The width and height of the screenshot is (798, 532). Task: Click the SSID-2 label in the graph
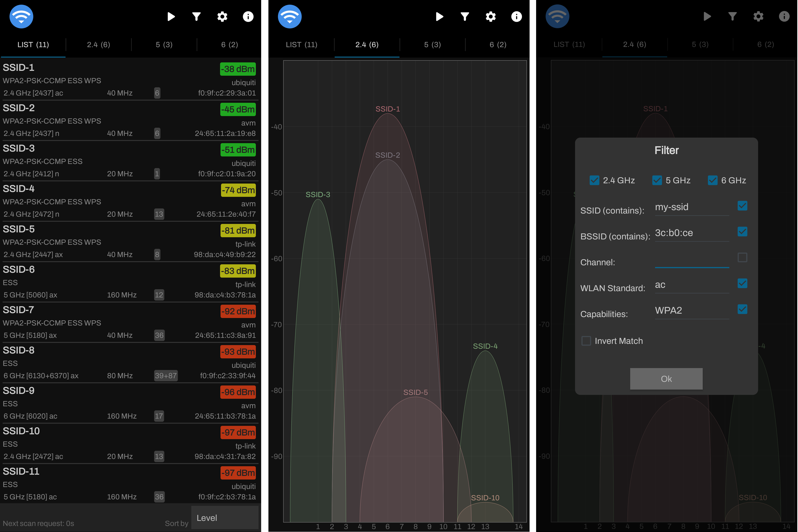point(387,155)
